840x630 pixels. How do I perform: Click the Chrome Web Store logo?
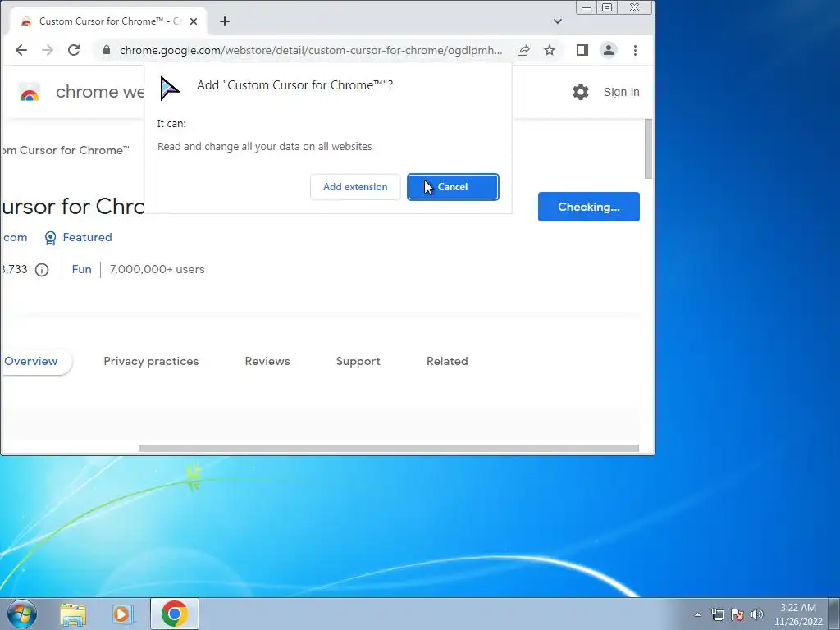point(30,93)
